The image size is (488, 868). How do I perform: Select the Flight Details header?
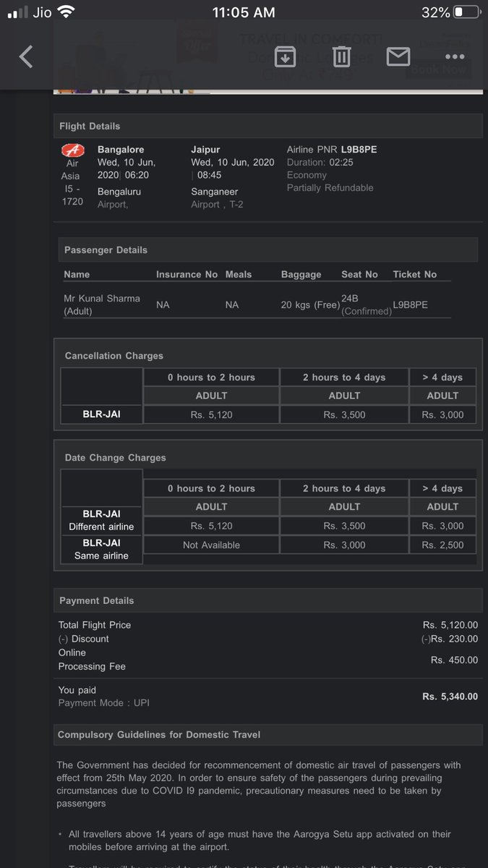(267, 126)
